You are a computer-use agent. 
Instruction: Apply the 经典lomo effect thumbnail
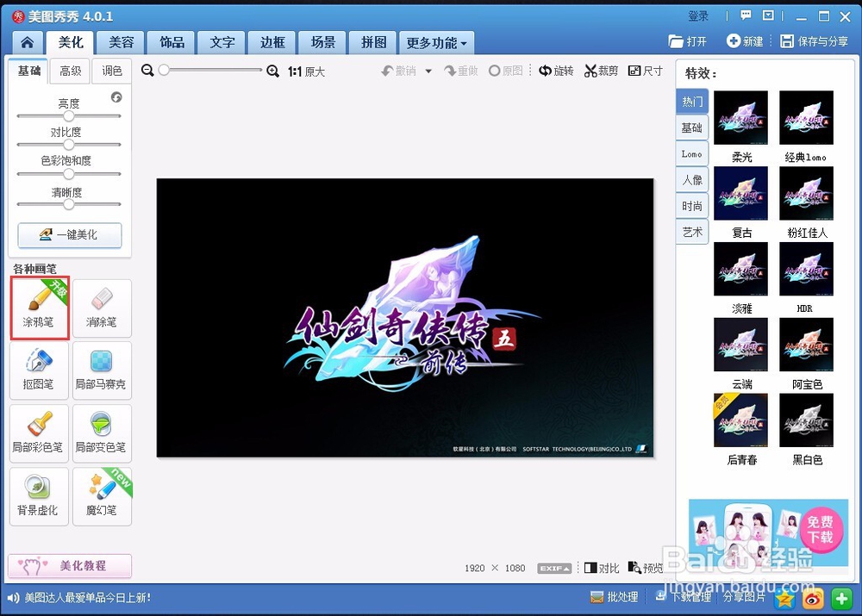tap(806, 117)
